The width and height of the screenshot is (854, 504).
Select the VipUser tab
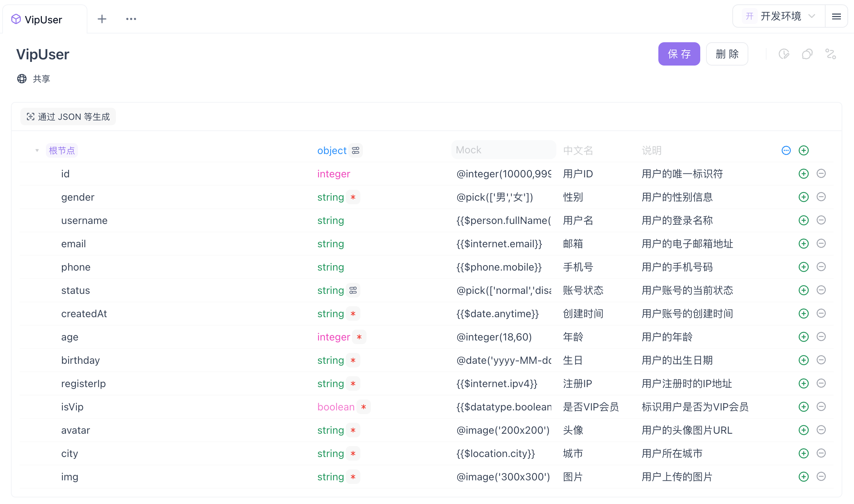tap(43, 20)
